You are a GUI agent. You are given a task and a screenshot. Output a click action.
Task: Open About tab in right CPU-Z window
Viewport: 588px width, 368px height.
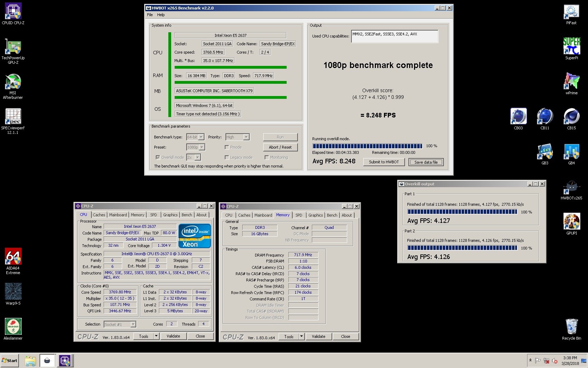(347, 215)
